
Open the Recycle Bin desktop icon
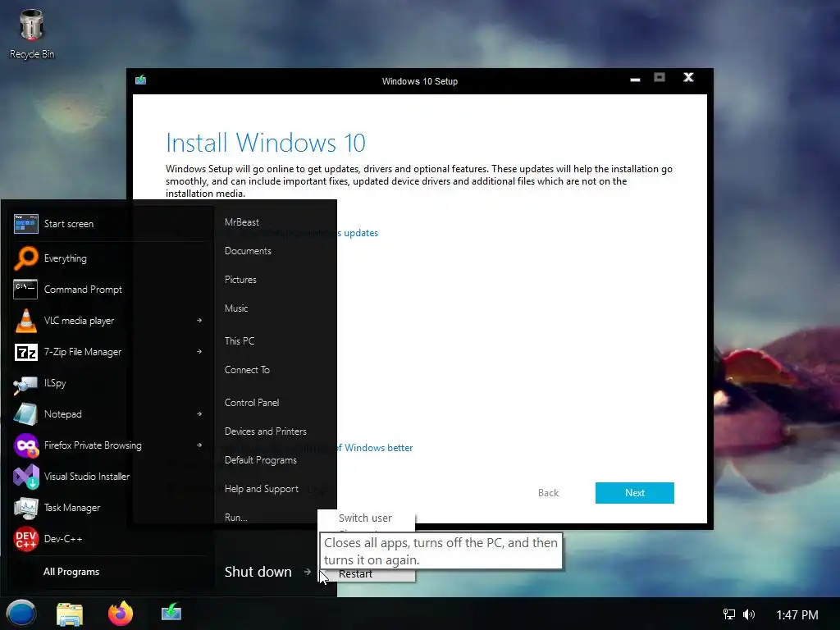tap(32, 34)
